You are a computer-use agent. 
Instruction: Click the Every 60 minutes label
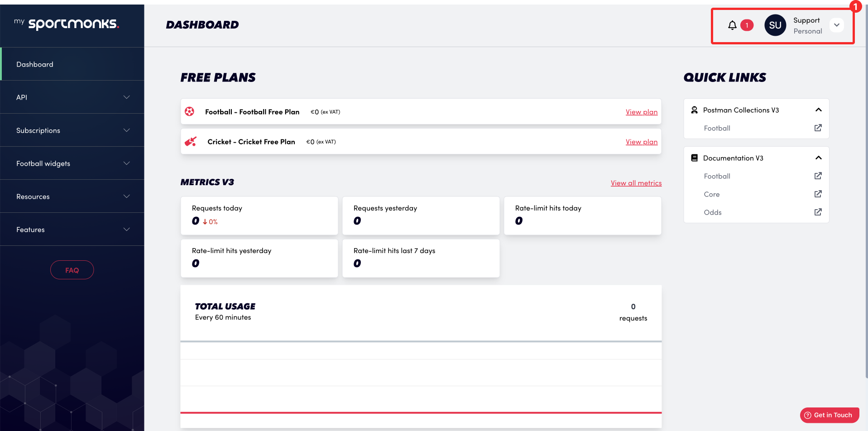point(223,317)
